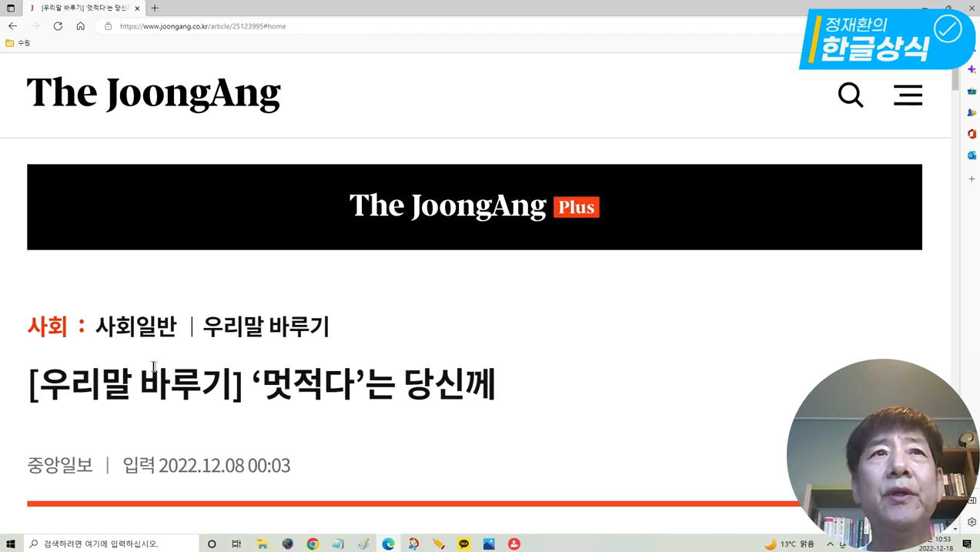Screen dimensions: 980x552
Task: Click the URL address bar
Action: pos(454,26)
